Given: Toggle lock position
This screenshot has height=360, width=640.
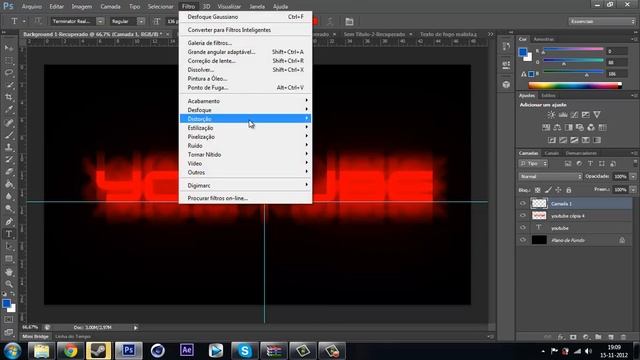Looking at the screenshot, I should pyautogui.click(x=558, y=190).
